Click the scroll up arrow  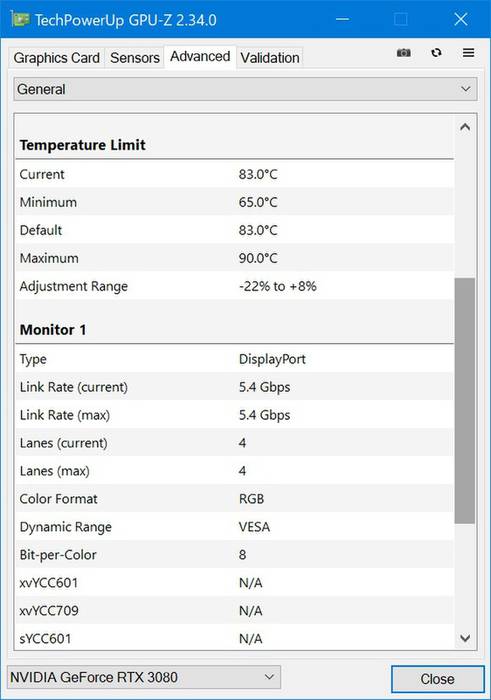click(465, 127)
